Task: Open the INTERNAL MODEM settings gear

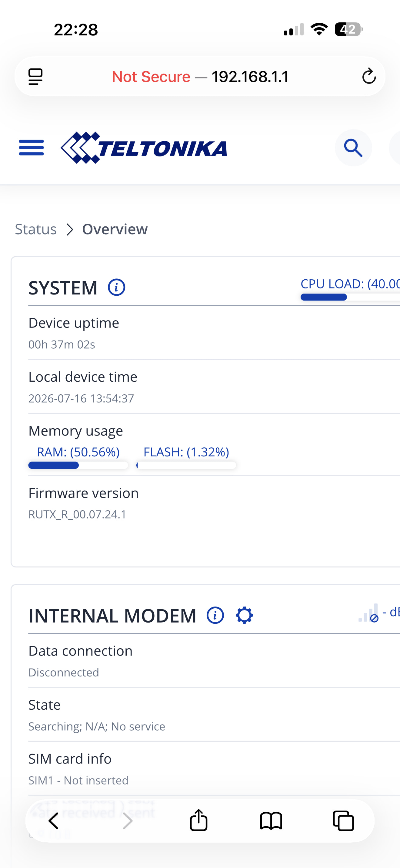Action: (x=245, y=615)
